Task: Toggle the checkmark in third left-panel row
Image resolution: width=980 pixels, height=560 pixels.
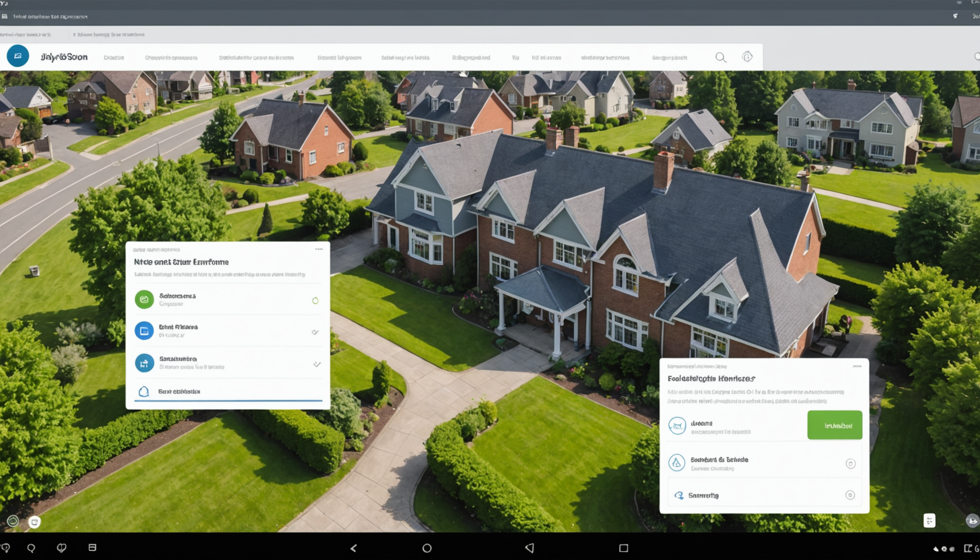Action: tap(317, 364)
